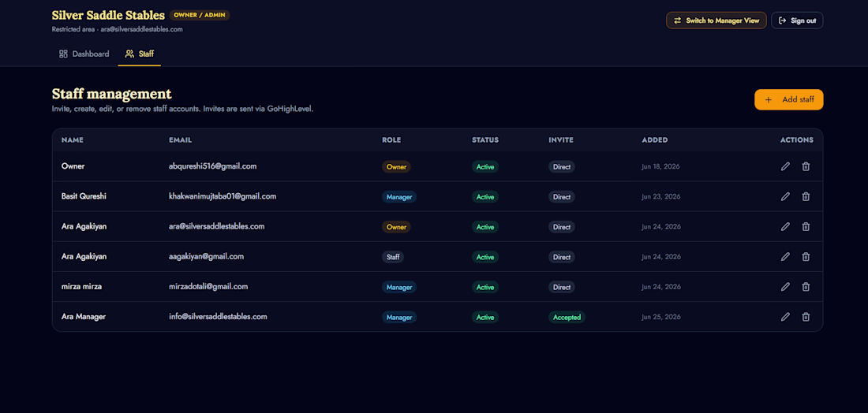The width and height of the screenshot is (868, 413).
Task: Click the INVITE column header
Action: pos(561,140)
